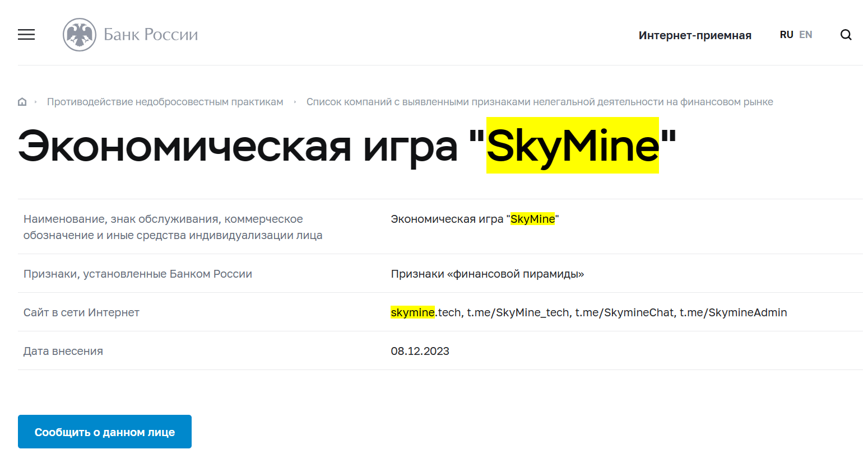Select the name value Экономическая игра "SkyMine" in table

[475, 219]
